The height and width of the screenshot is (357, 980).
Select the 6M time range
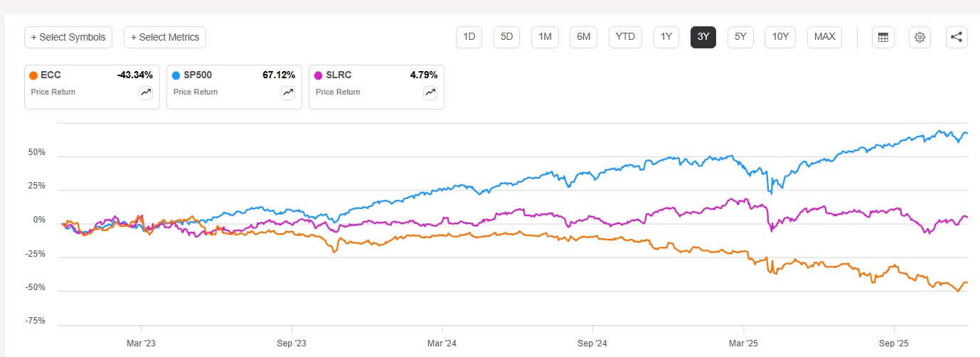583,37
